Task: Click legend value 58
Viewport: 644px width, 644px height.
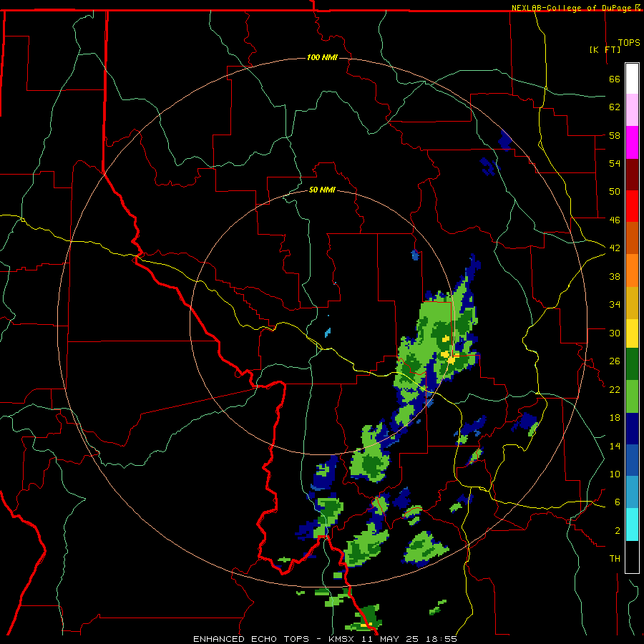Action: [x=615, y=135]
